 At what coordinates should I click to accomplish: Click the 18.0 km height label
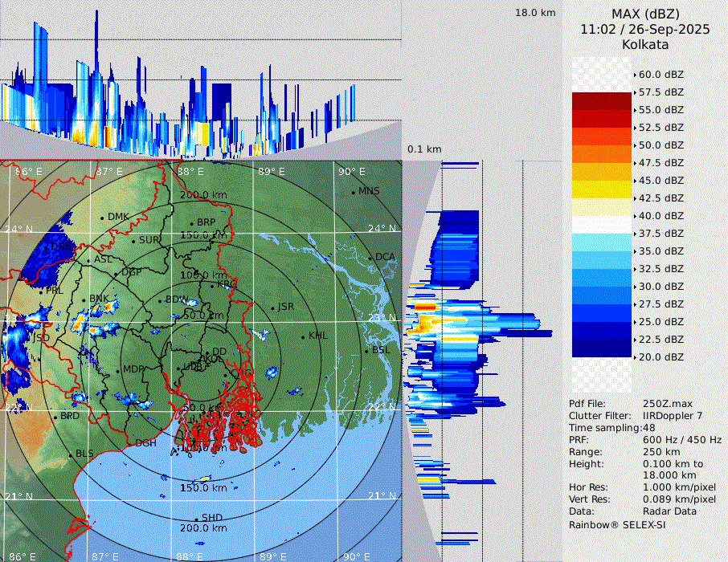[535, 13]
